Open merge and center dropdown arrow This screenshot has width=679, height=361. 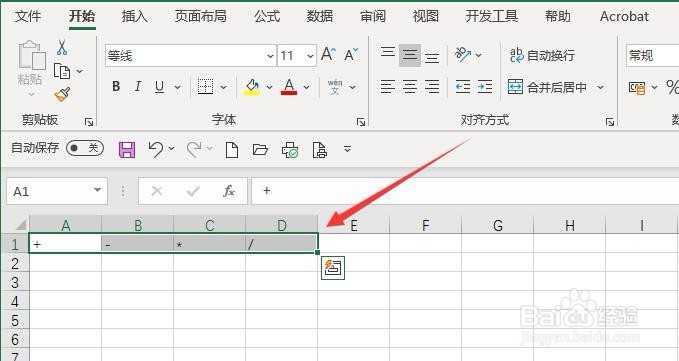pos(601,87)
